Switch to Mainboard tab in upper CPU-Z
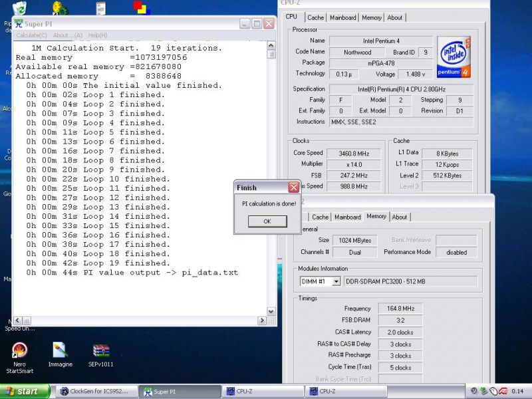The width and height of the screenshot is (532, 399). click(343, 18)
